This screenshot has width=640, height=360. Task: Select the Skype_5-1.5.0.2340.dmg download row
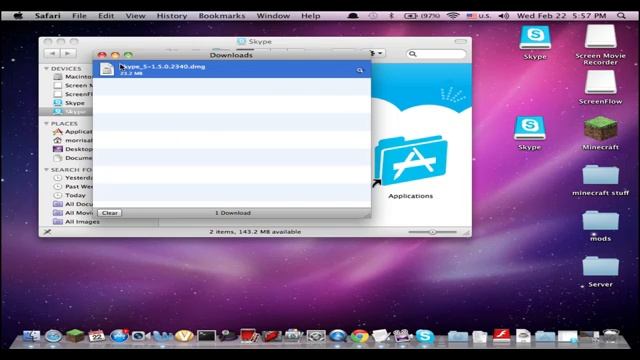232,69
